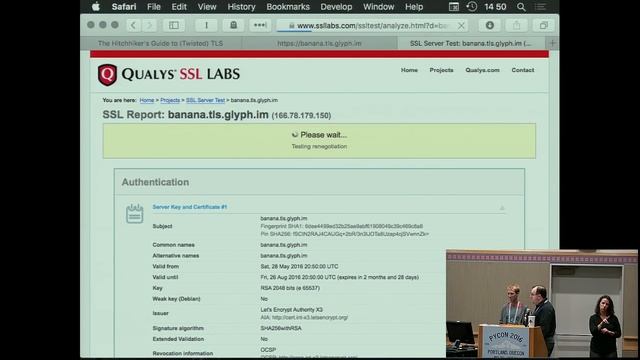Click the RSA 2048 bits key value

(290, 288)
